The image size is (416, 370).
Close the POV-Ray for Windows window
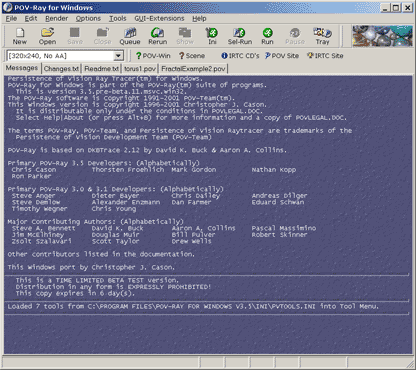[407, 7]
